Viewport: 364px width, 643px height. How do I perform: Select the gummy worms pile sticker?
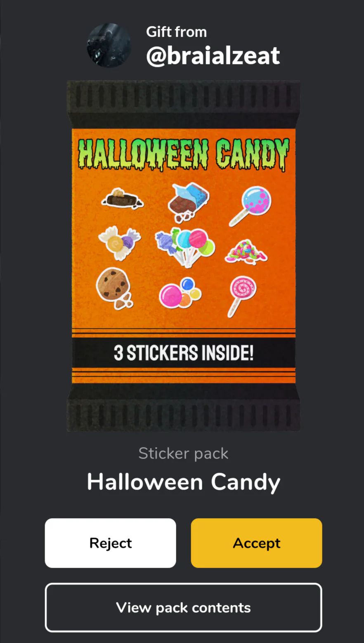[246, 252]
